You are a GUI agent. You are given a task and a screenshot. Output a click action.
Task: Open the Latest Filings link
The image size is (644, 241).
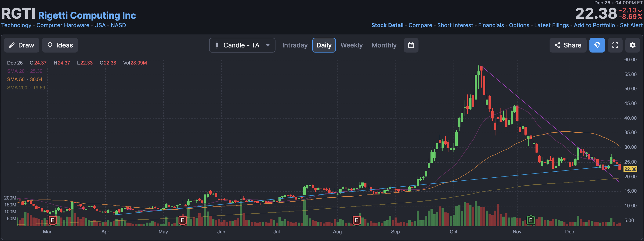tap(551, 25)
